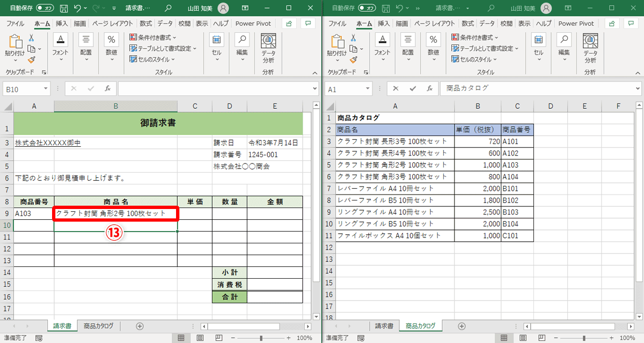644x343 pixels.
Task: Toggle AutoSave switch in right window
Action: click(x=367, y=8)
